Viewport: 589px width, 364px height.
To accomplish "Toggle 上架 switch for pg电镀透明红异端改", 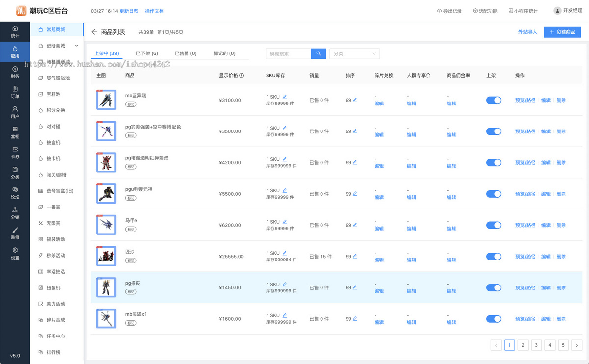I will (494, 162).
